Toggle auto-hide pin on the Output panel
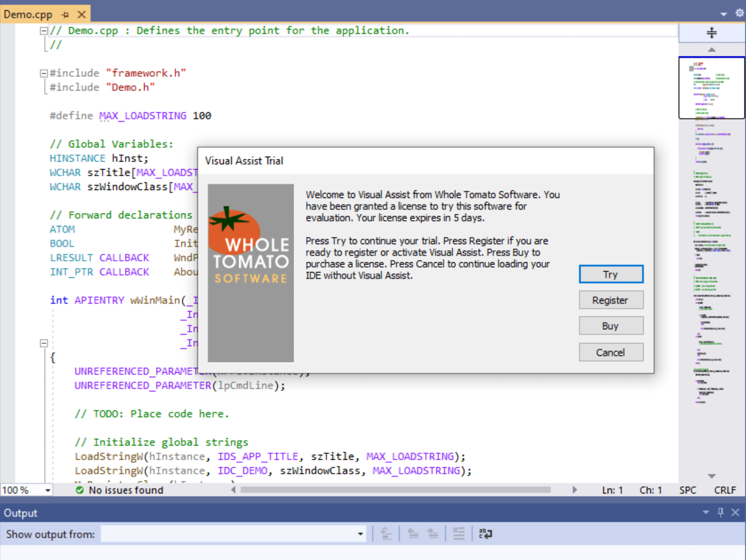Screen dimensions: 746x560 pos(721,512)
